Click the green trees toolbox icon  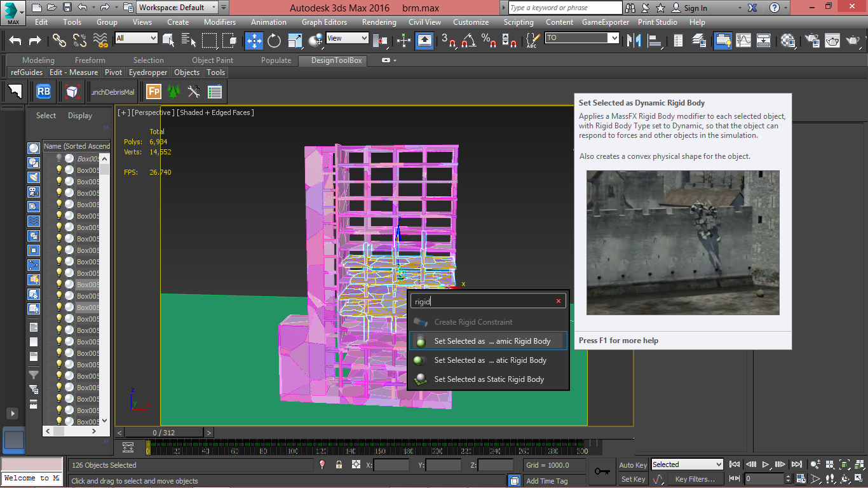[x=173, y=91]
